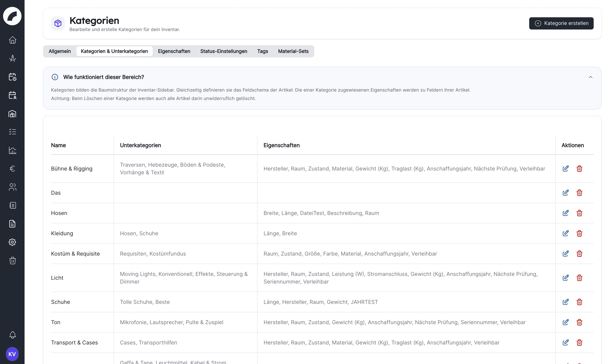This screenshot has height=364, width=614.
Task: Open the statistics chart sidebar icon
Action: click(x=12, y=150)
